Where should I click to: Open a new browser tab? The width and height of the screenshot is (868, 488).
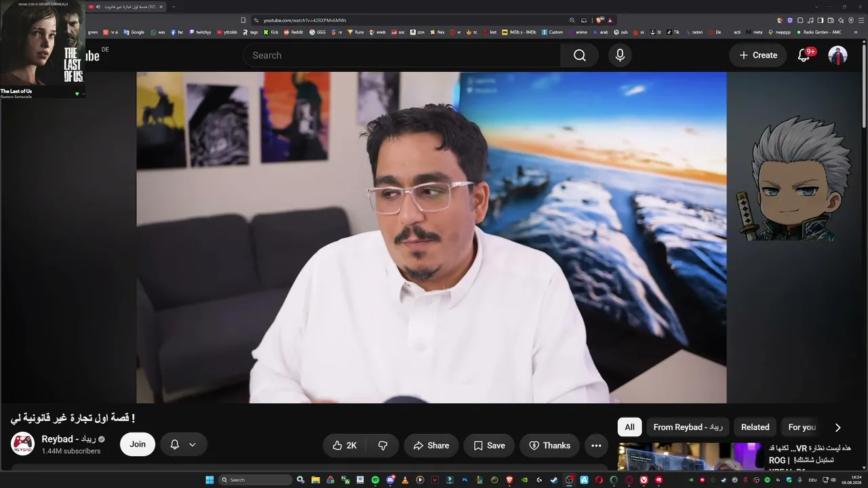click(x=173, y=7)
